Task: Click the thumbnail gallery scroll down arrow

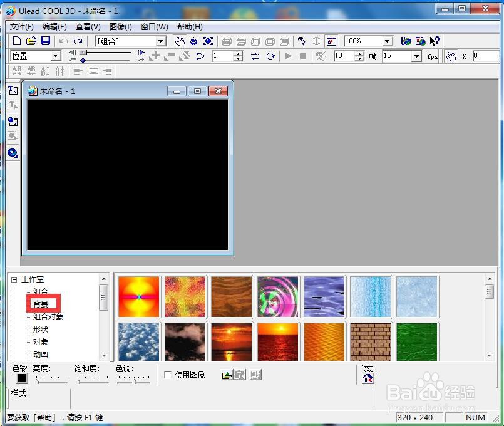Action: [489, 355]
